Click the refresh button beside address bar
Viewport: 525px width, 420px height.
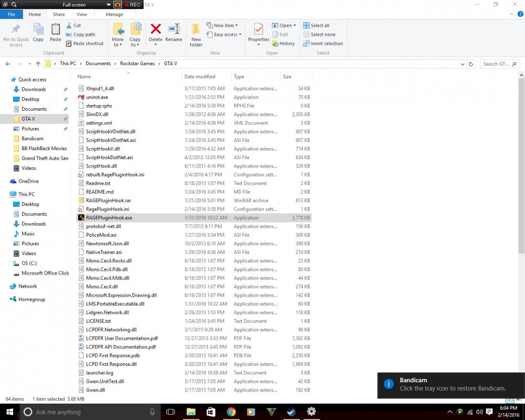pyautogui.click(x=471, y=64)
